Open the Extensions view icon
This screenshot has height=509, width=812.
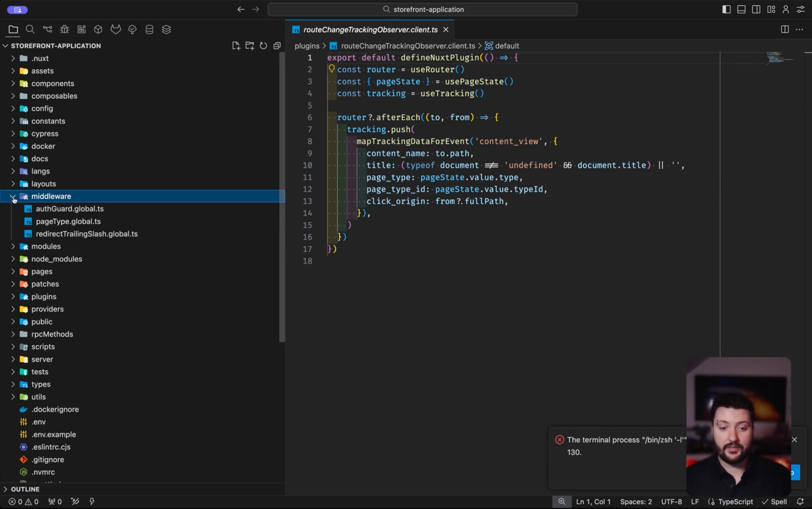click(81, 30)
